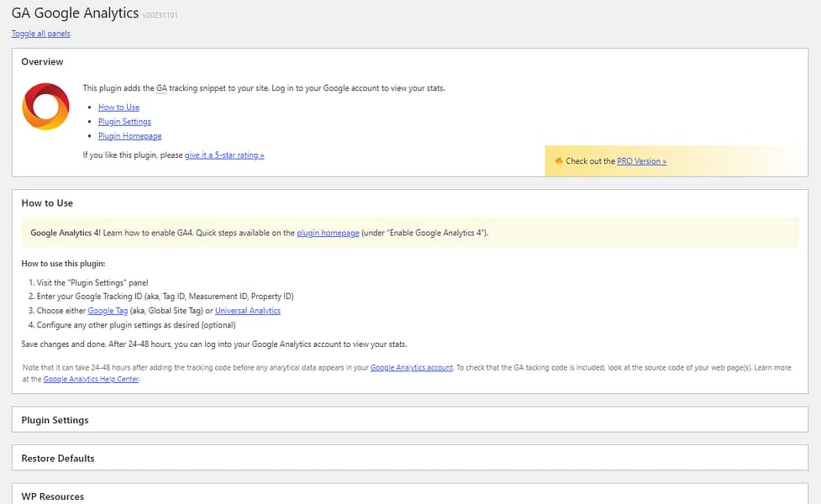Click the flame icon beside PRO Version

point(558,161)
